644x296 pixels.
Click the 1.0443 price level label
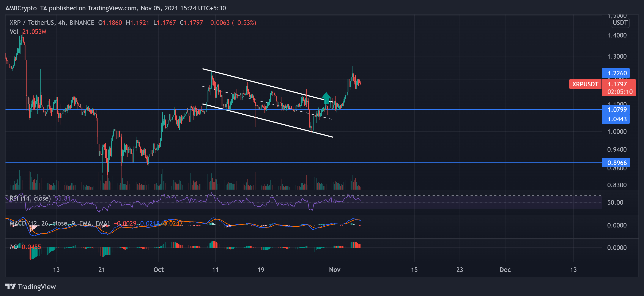[x=616, y=119]
